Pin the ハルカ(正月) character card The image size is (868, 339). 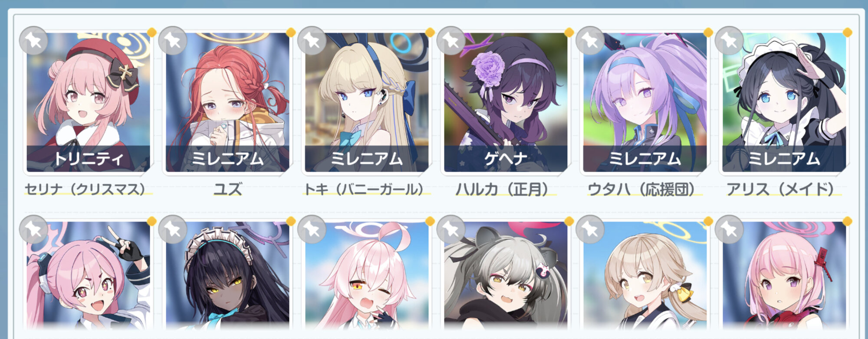tap(451, 40)
